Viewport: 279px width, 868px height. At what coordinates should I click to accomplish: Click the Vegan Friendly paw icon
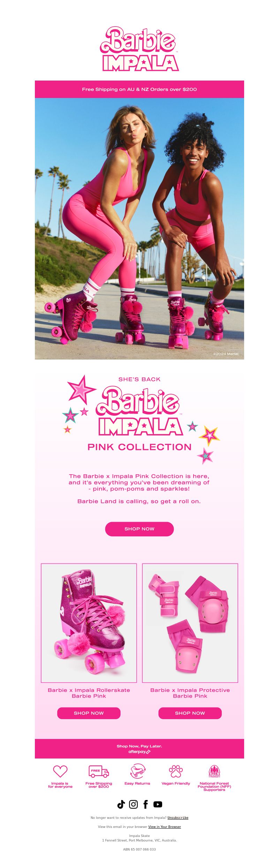pos(176,771)
